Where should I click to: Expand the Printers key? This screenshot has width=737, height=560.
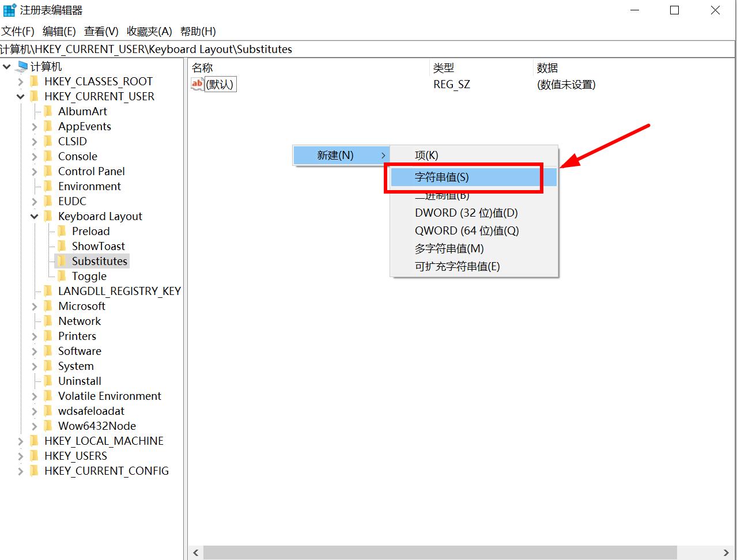click(x=35, y=336)
